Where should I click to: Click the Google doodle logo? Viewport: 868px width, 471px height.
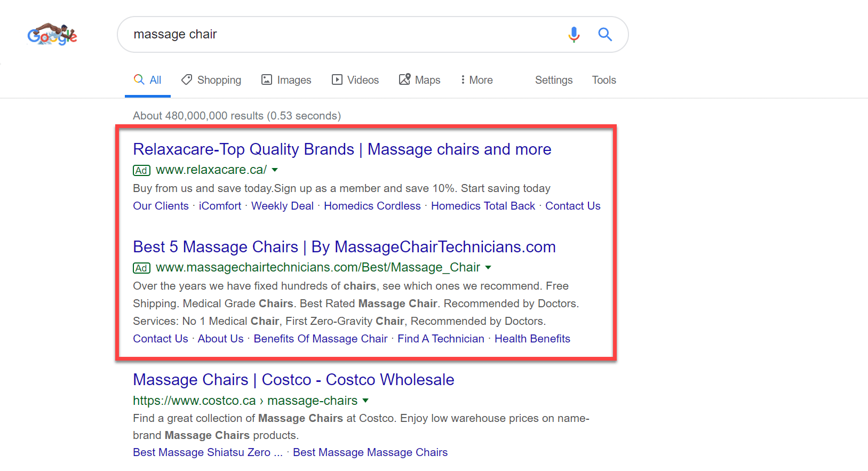pos(52,35)
